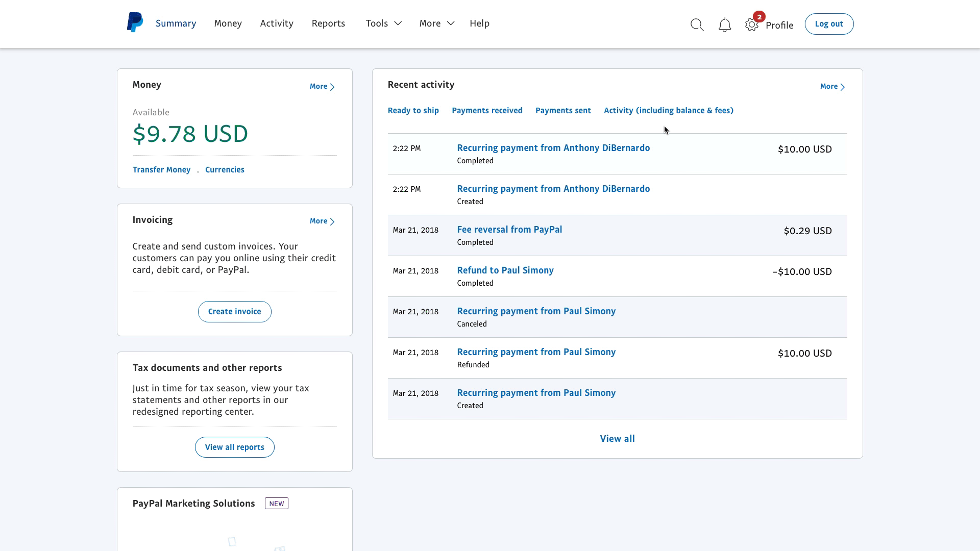Select the Payments received filter
Image resolution: width=980 pixels, height=551 pixels.
point(487,111)
